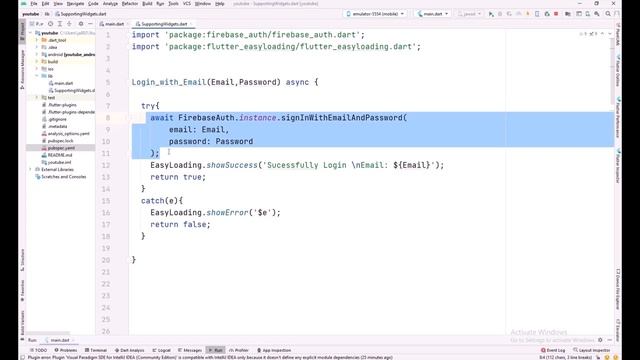Expand the .idea folder
The width and height of the screenshot is (640, 360).
click(x=37, y=47)
